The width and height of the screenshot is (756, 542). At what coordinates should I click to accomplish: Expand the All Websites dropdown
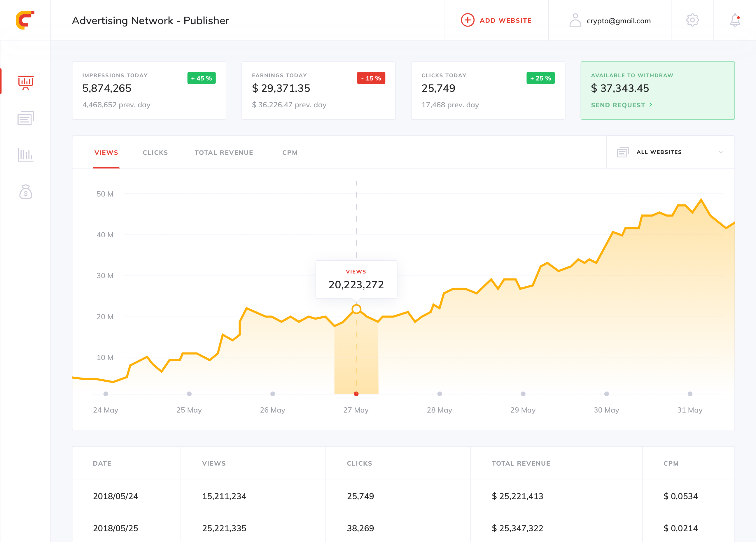659,152
